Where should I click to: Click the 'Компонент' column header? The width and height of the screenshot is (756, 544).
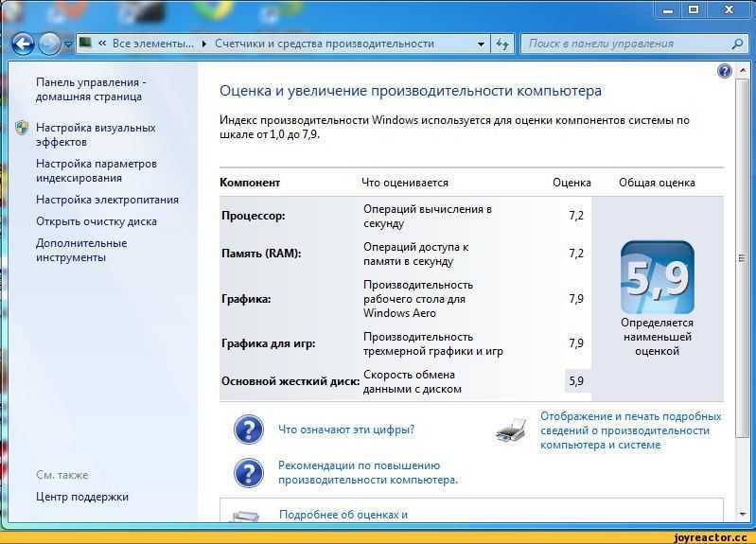point(250,183)
